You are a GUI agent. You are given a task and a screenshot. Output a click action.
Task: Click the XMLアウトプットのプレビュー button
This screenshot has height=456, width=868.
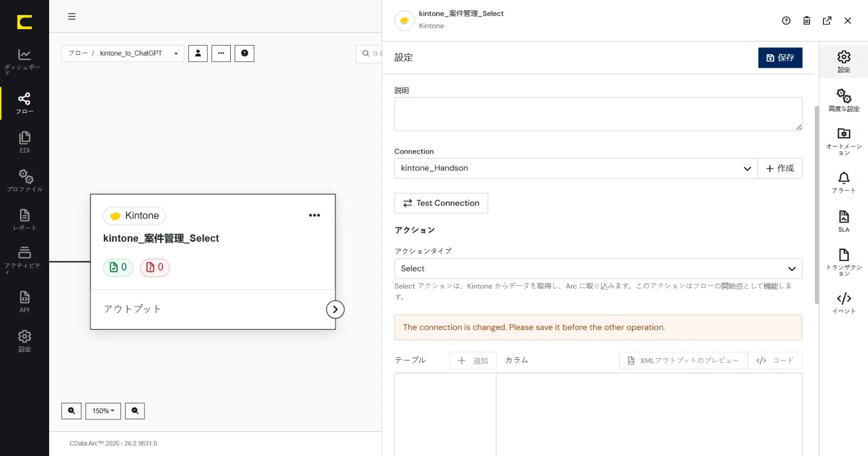[x=683, y=361]
